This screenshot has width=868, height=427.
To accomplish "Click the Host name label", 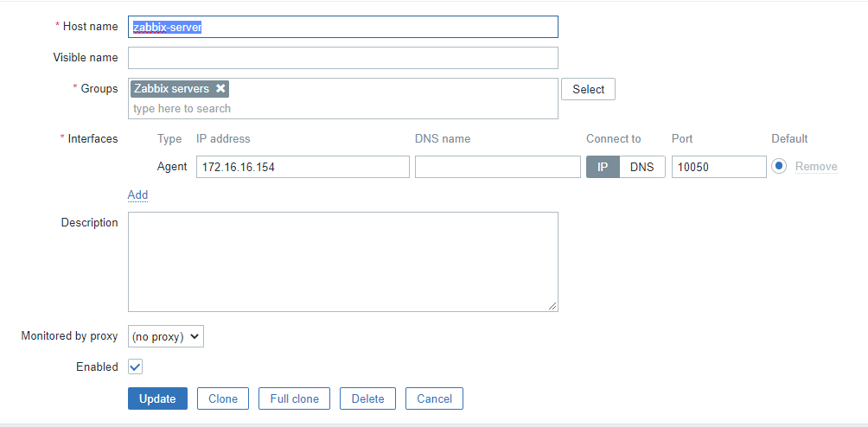I will tap(90, 26).
